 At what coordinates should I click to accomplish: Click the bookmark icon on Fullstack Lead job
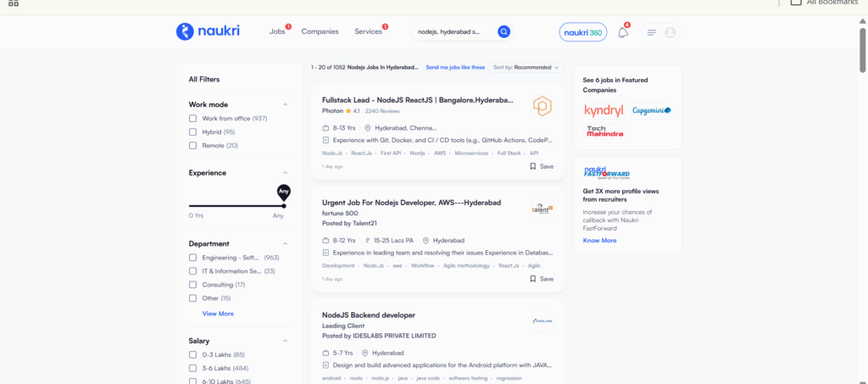click(532, 166)
